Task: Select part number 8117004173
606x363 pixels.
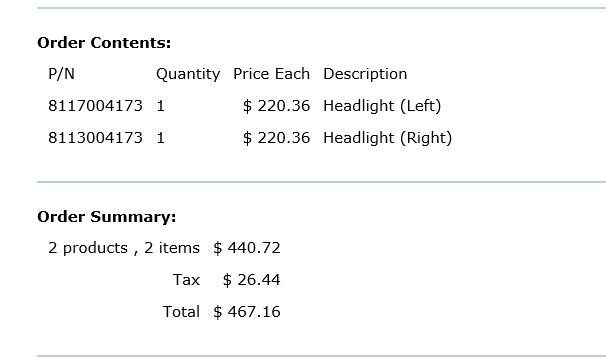Action: click(95, 106)
